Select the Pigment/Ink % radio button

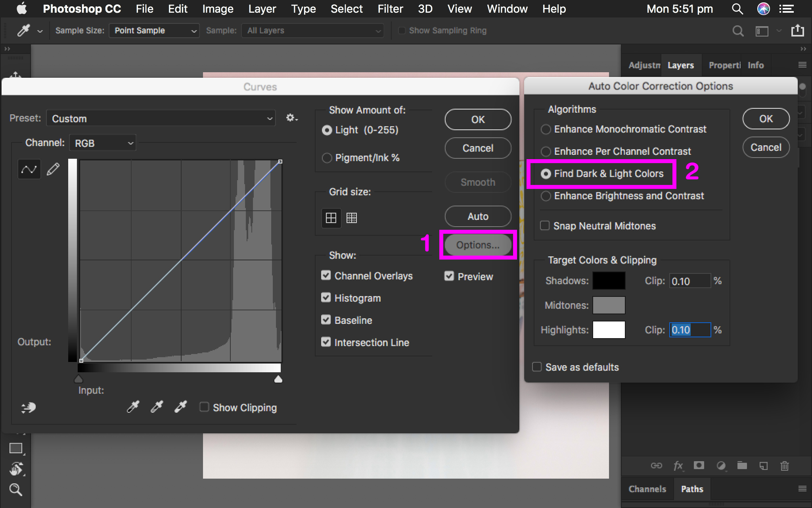327,158
